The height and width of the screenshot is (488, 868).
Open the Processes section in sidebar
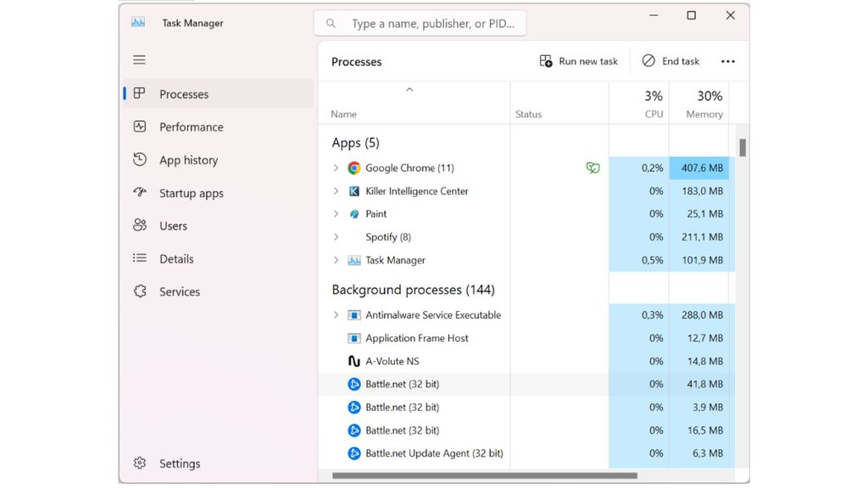click(186, 94)
